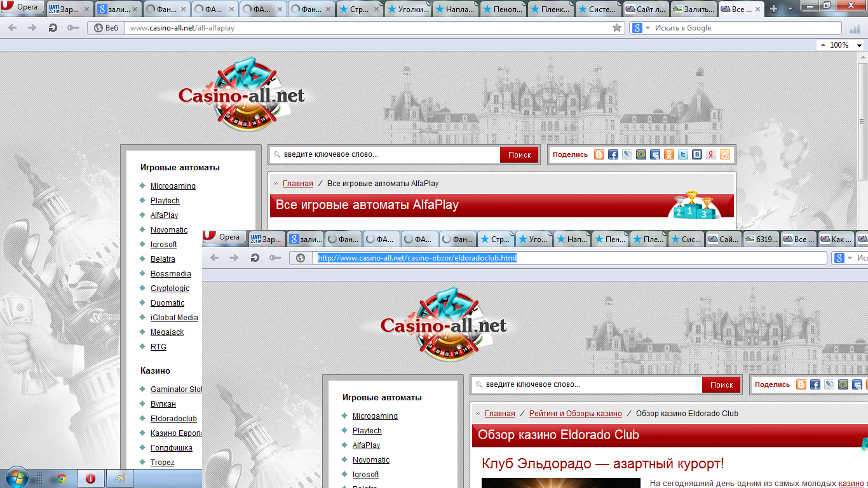This screenshot has height=488, width=868.
Task: Share via Yandex icon in back window
Action: coord(711,154)
